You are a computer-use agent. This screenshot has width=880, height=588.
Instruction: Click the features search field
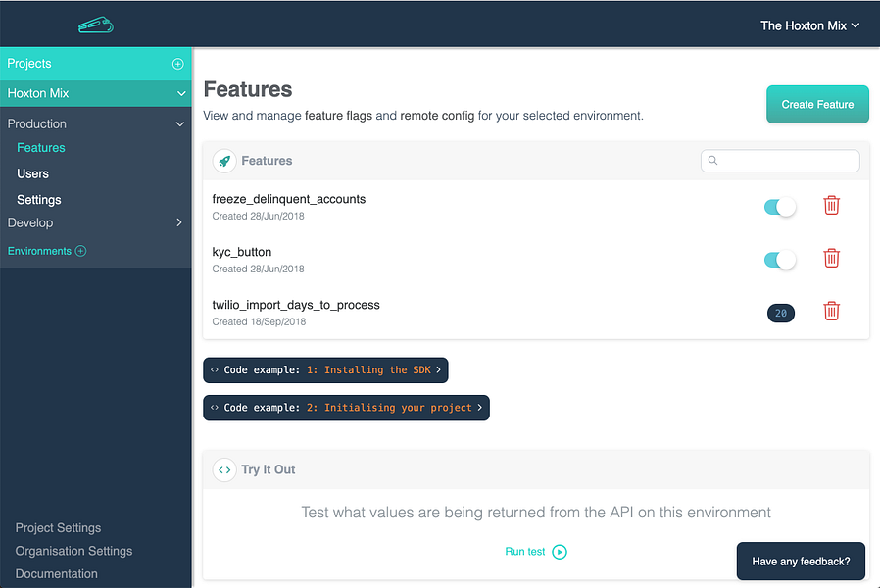[x=780, y=161]
